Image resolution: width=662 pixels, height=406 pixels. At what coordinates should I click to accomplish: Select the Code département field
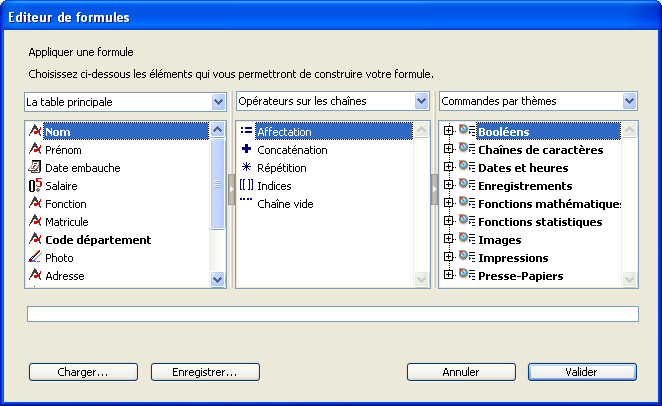[98, 240]
